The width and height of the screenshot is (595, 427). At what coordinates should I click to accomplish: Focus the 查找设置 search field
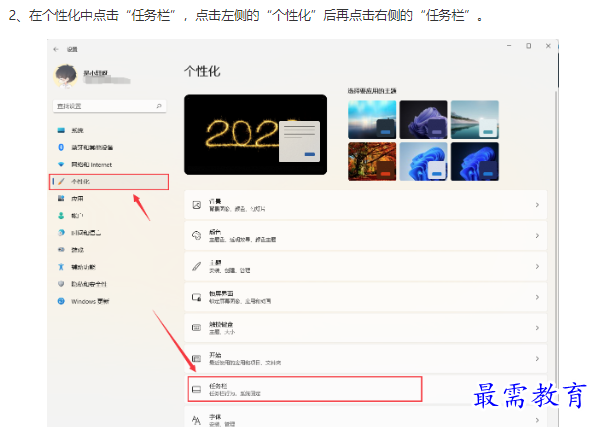110,106
